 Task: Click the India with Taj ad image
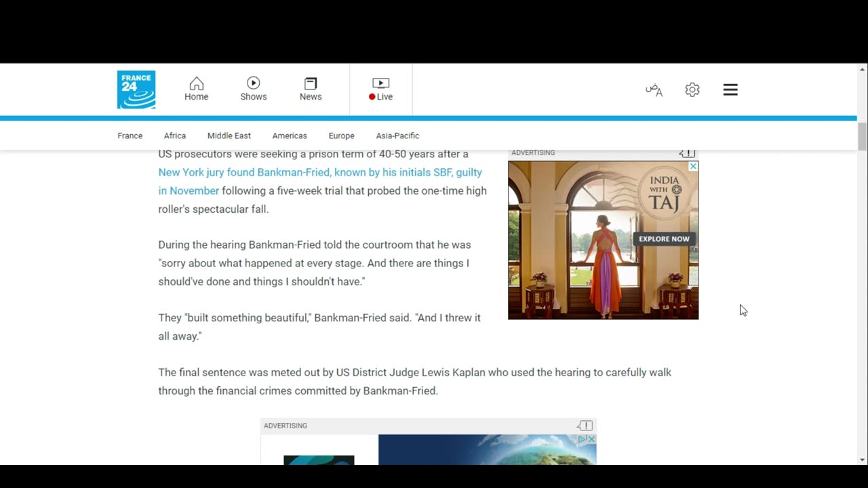tap(603, 240)
